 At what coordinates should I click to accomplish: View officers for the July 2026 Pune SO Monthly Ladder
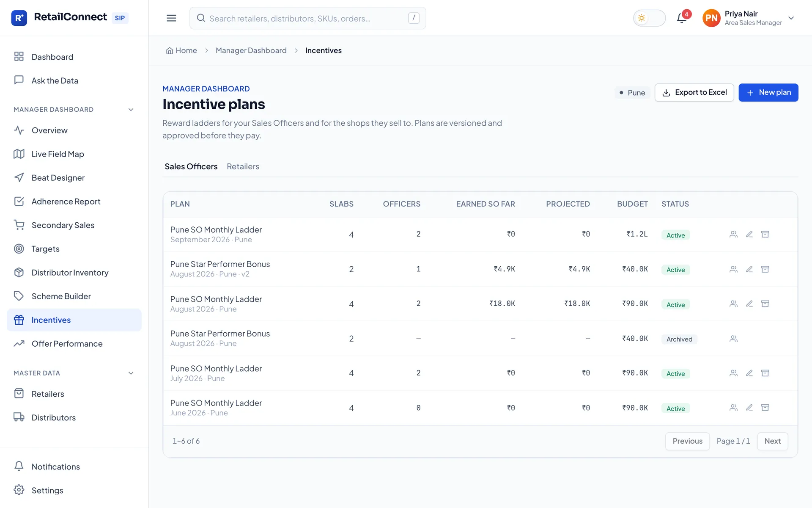(733, 373)
